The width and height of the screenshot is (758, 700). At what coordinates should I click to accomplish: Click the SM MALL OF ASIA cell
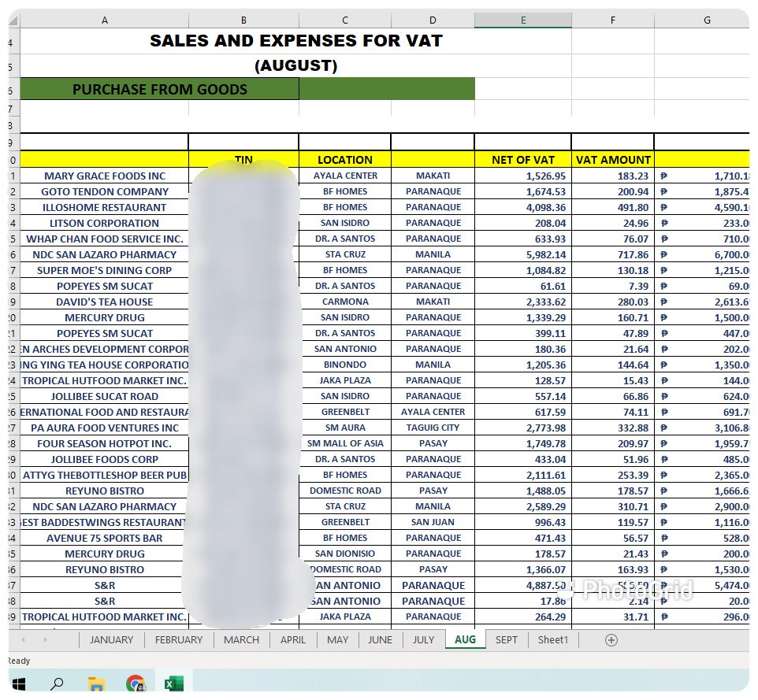(344, 443)
